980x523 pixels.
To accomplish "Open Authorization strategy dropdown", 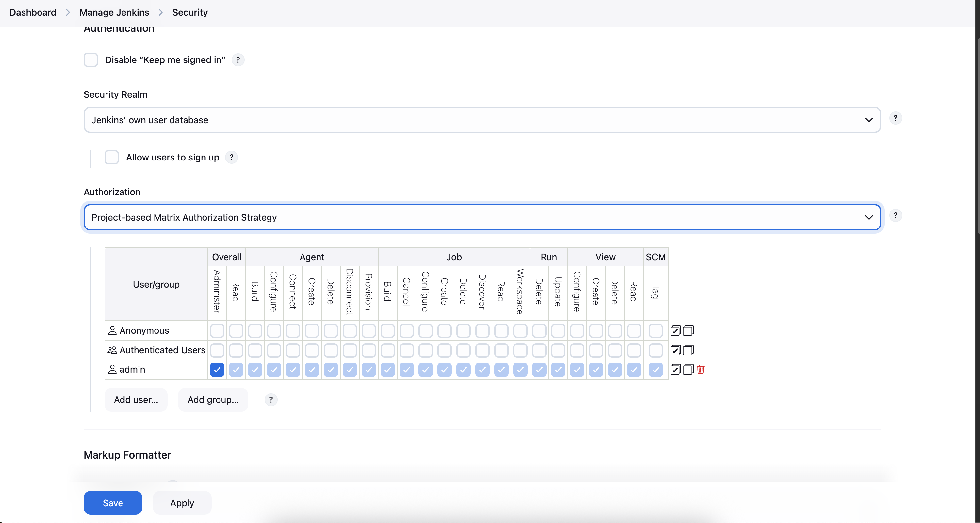I will tap(482, 217).
